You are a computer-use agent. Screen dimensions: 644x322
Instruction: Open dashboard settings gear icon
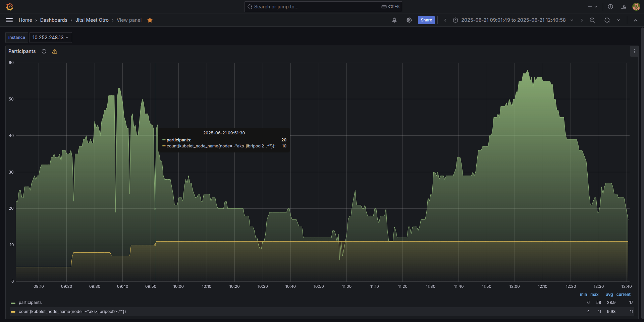click(x=409, y=20)
